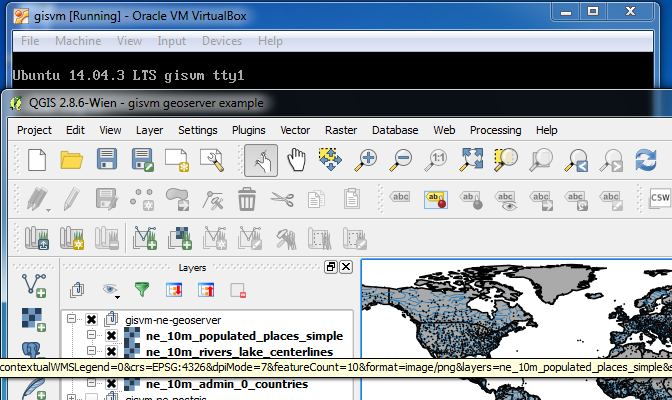Open the Raster menu

tap(341, 130)
